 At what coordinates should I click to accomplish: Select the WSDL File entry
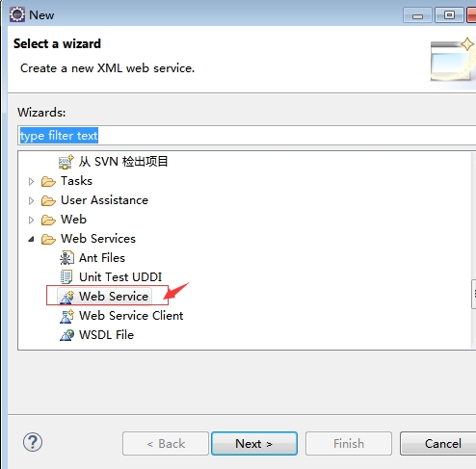tap(106, 335)
